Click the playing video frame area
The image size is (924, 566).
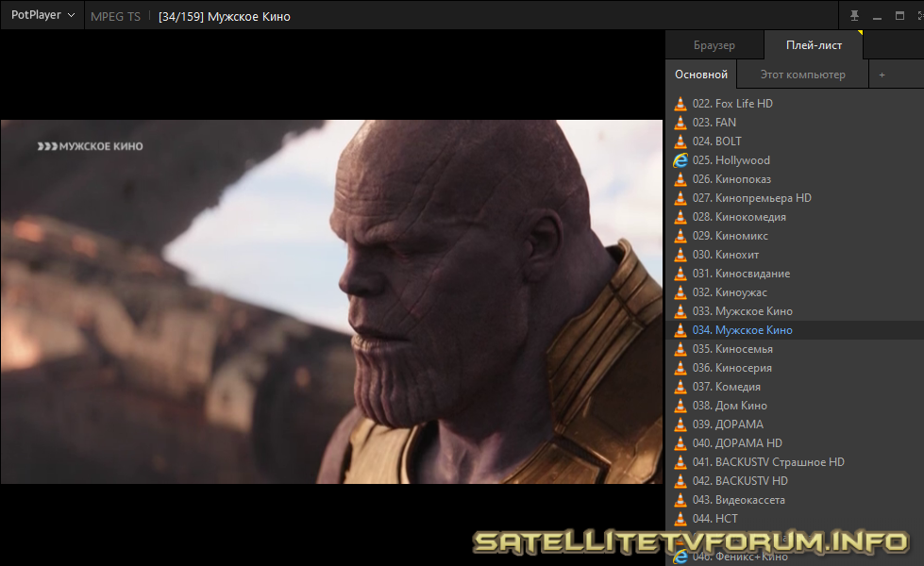click(x=331, y=302)
